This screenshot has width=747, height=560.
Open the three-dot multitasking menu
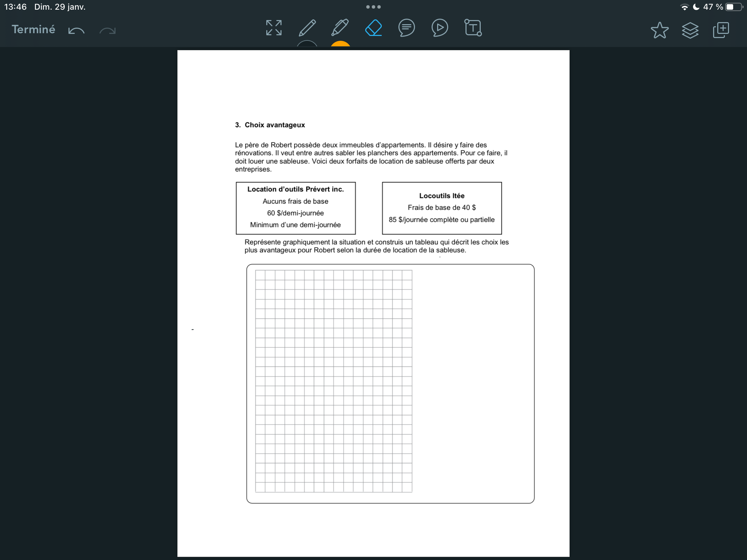[373, 7]
